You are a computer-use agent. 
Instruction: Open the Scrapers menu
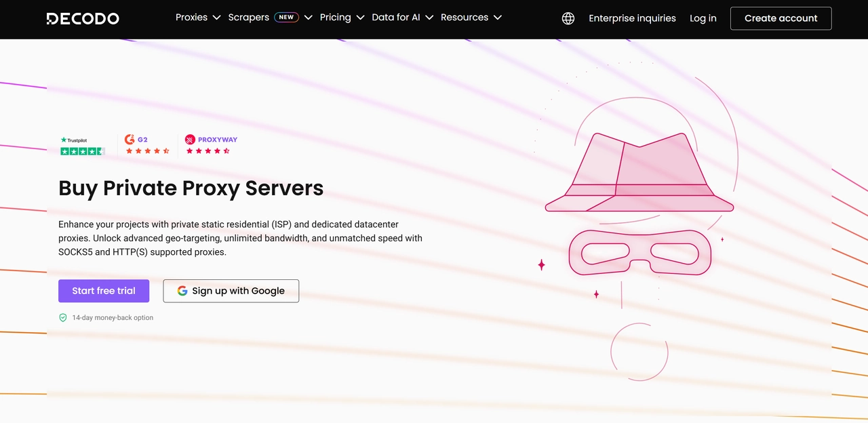(x=248, y=17)
